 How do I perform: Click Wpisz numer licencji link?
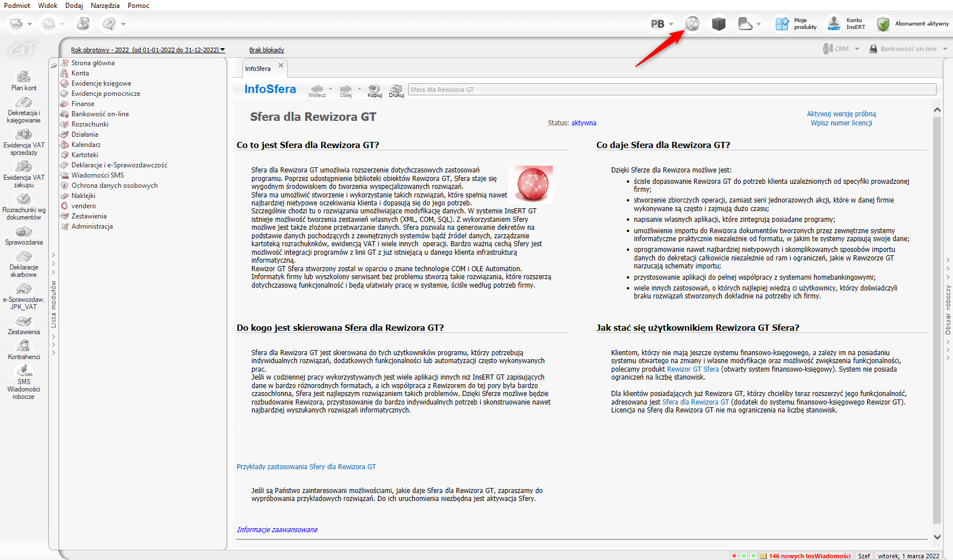841,123
